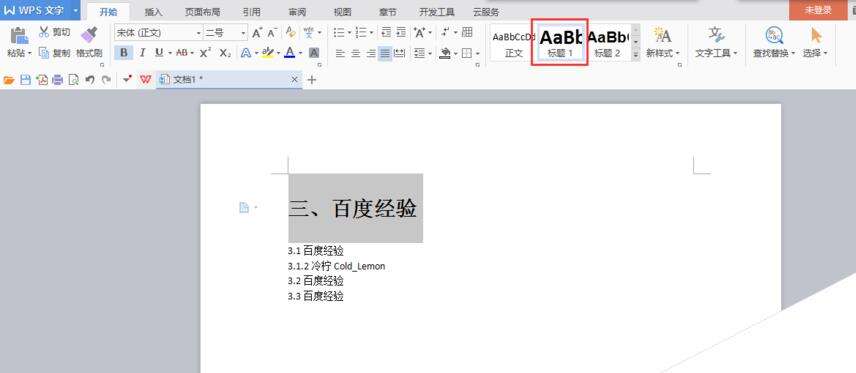This screenshot has height=373, width=856.
Task: Apply the 标题 1 heading style
Action: point(560,43)
